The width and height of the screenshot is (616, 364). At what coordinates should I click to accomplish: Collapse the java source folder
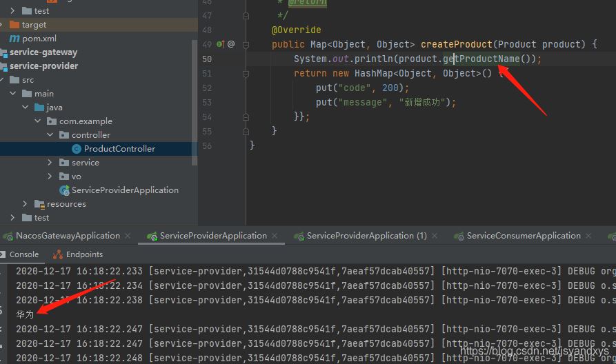tap(26, 107)
